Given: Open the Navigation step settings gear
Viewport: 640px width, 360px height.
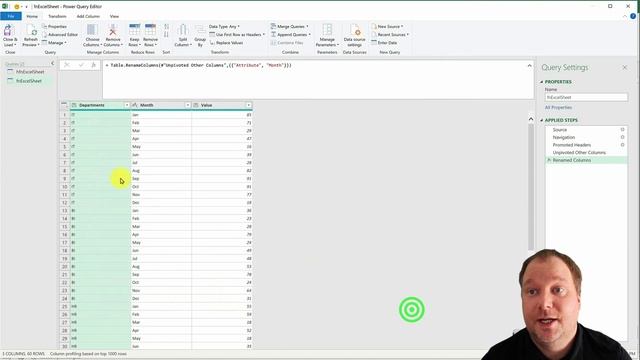Looking at the screenshot, I should (622, 138).
